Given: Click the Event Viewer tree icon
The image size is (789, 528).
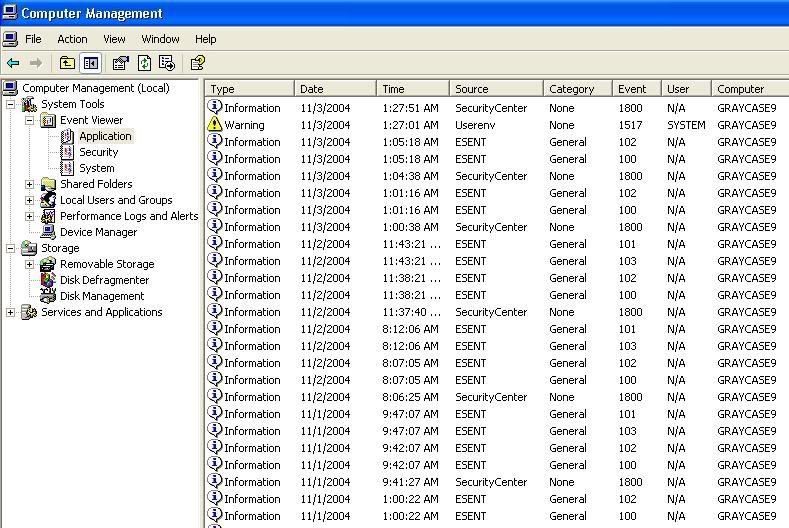Looking at the screenshot, I should point(48,120).
